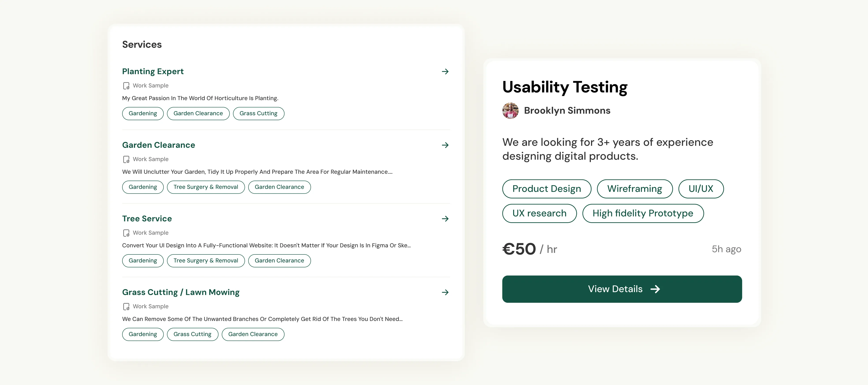This screenshot has height=385, width=868.
Task: Open the Tree Service title link
Action: pyautogui.click(x=147, y=219)
